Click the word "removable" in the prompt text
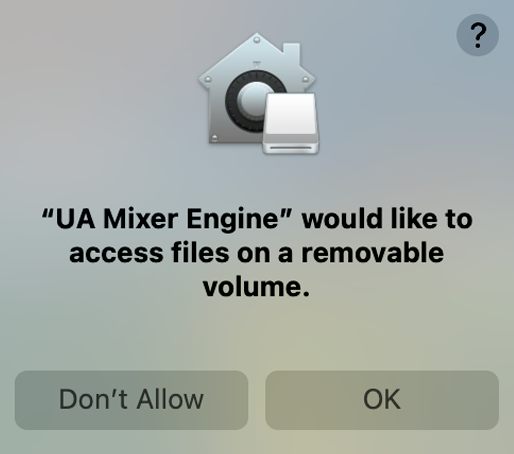The width and height of the screenshot is (514, 454). [372, 253]
